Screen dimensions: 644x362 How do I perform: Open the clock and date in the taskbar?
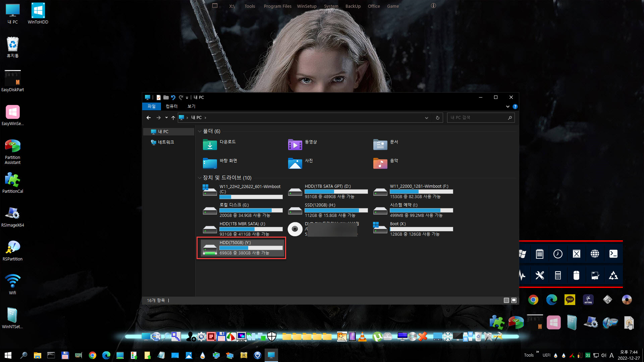pos(629,355)
